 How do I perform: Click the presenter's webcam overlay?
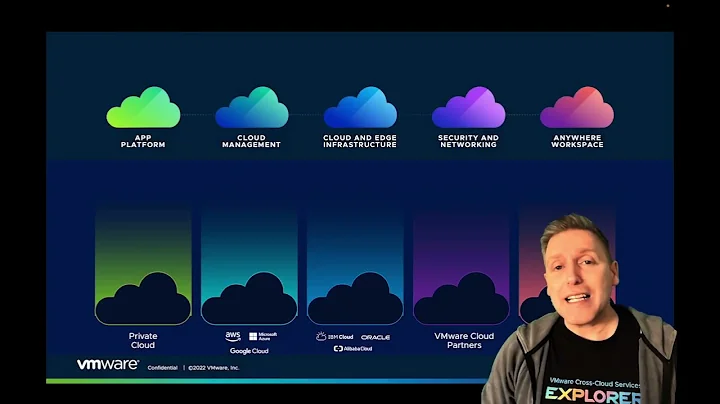(579, 309)
